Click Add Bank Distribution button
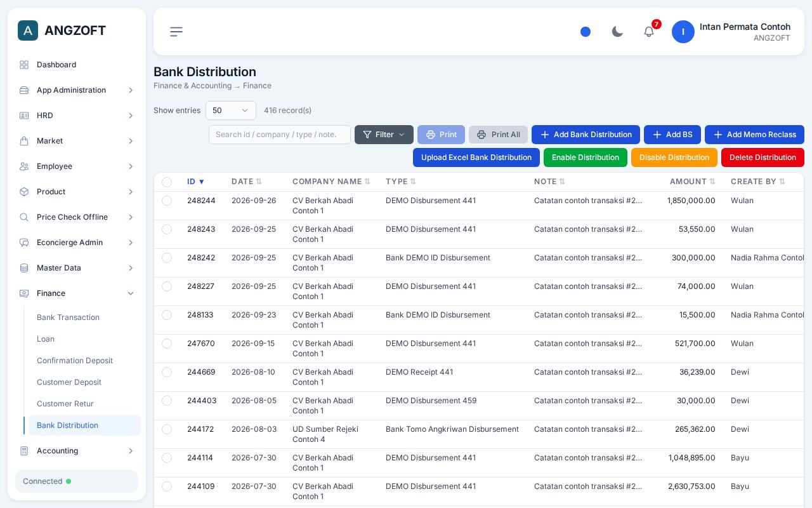The height and width of the screenshot is (508, 812). pos(586,135)
